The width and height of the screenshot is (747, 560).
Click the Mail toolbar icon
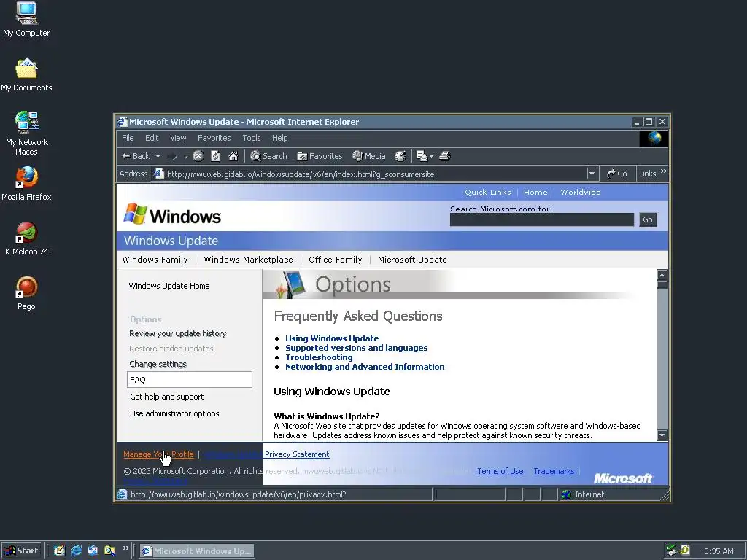pyautogui.click(x=422, y=156)
